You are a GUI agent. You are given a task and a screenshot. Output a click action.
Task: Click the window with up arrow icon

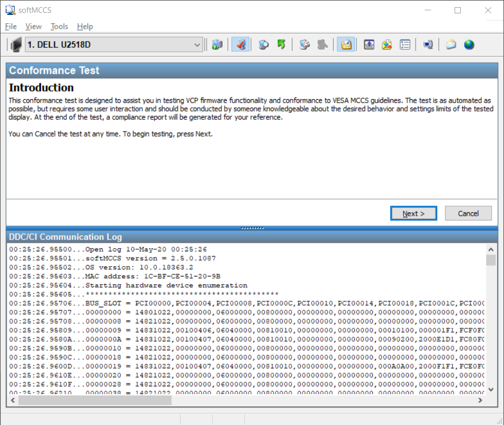369,45
